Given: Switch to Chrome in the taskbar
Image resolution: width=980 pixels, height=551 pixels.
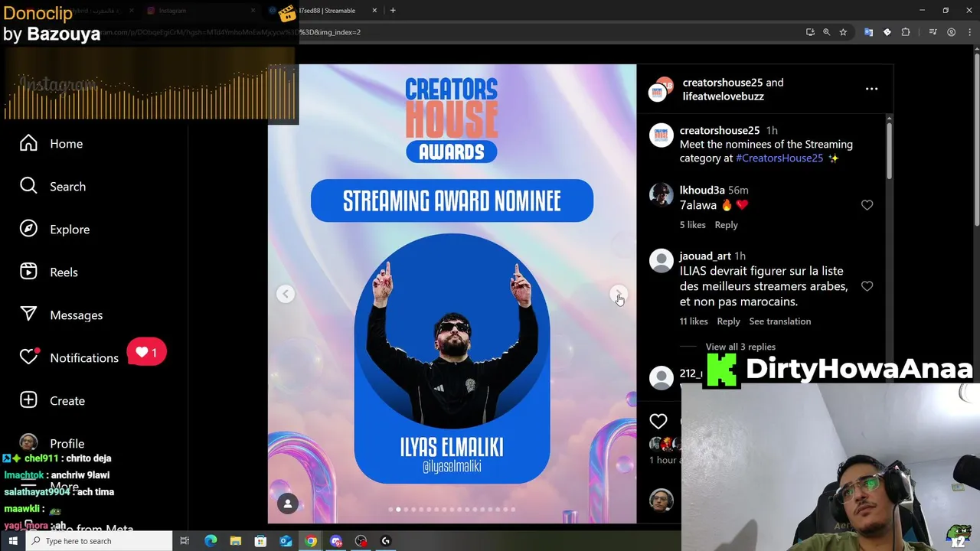Looking at the screenshot, I should pyautogui.click(x=311, y=541).
